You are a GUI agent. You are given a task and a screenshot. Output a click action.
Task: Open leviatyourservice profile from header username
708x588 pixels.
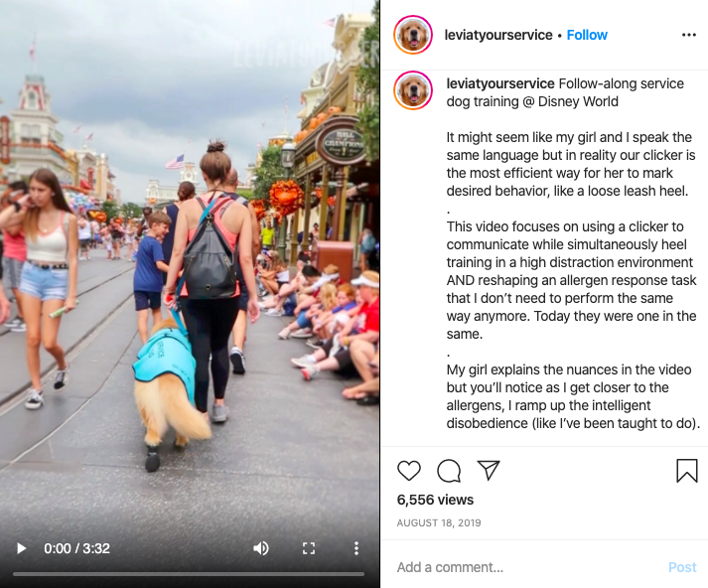498,35
